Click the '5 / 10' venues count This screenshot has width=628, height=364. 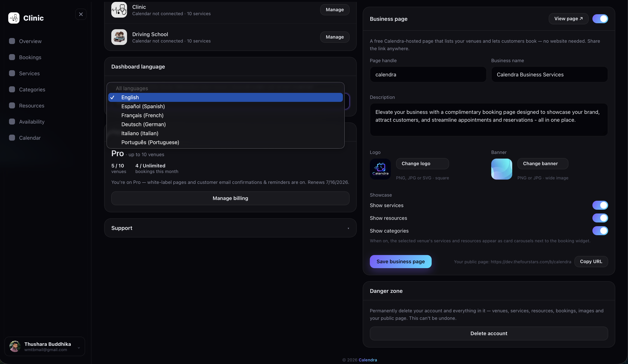tap(117, 166)
